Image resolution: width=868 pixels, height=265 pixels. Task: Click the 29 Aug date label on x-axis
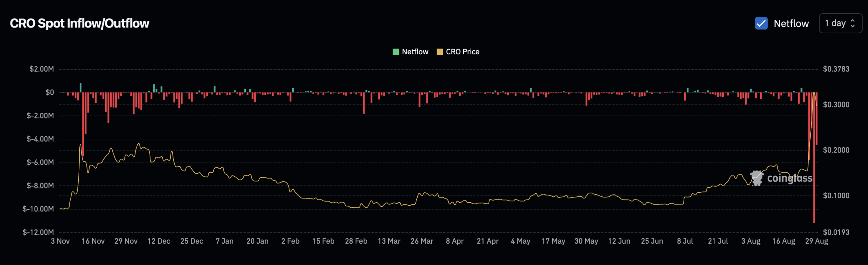(x=816, y=241)
